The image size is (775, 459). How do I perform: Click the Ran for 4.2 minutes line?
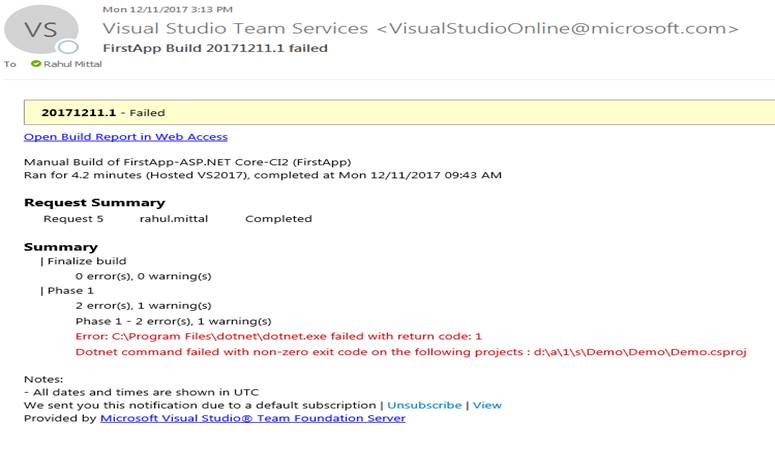pyautogui.click(x=262, y=175)
